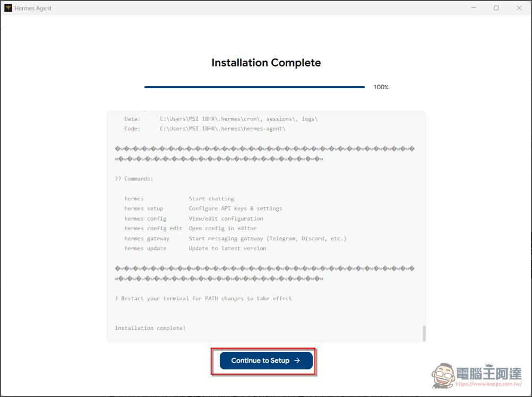Click 'Configure API keys & settings' text
This screenshot has height=397, width=532.
pos(235,208)
